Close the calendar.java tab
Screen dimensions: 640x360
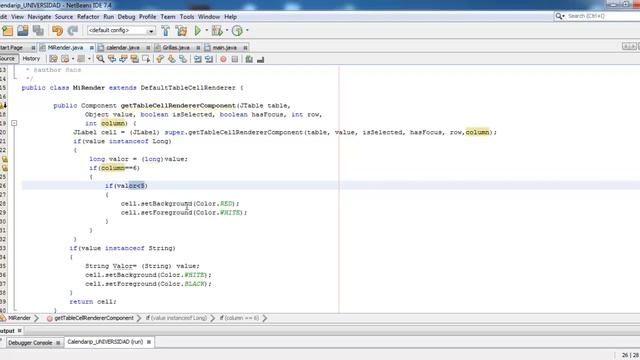148,48
